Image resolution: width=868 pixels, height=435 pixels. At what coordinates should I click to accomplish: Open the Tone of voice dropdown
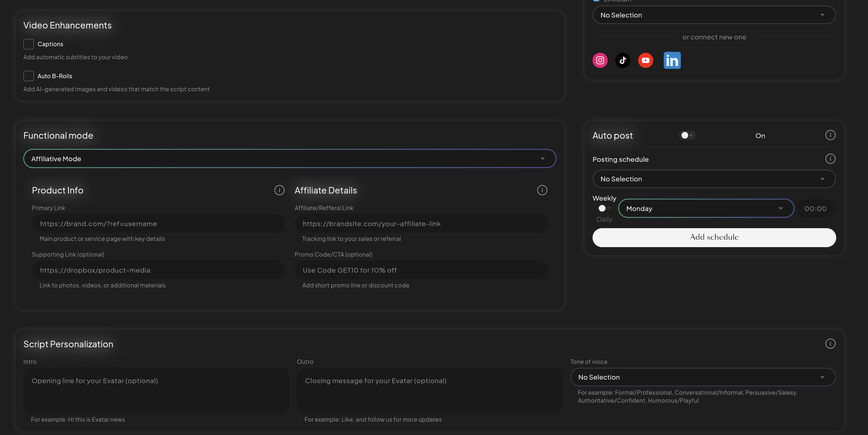[702, 377]
